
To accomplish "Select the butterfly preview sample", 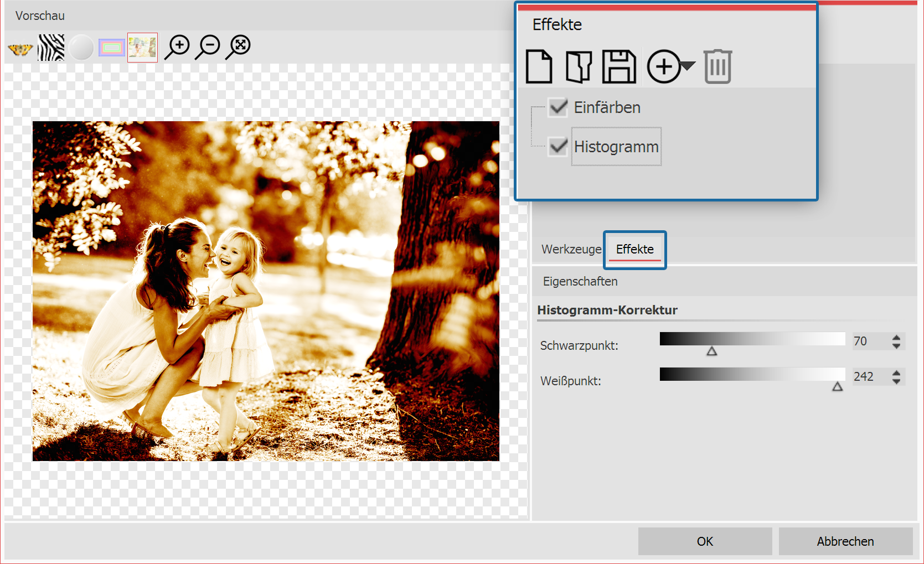I will point(20,47).
